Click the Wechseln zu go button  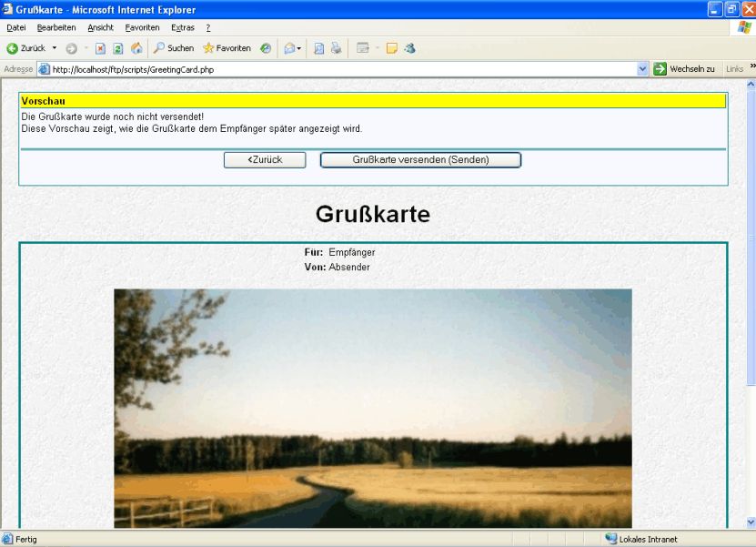point(685,69)
